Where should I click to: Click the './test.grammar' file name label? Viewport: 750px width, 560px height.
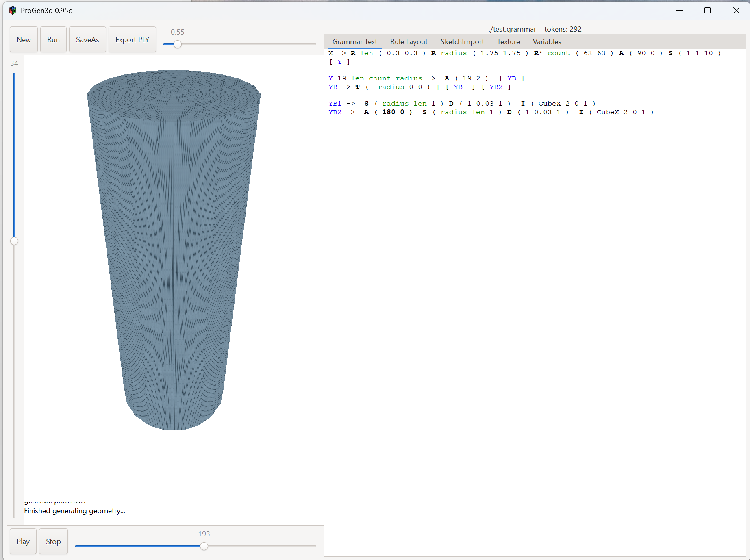(x=512, y=29)
